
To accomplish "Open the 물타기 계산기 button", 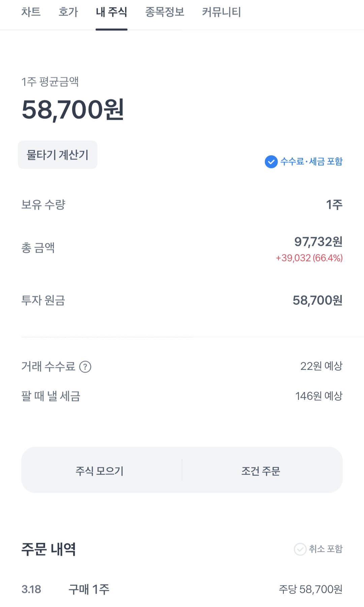I will [x=58, y=155].
